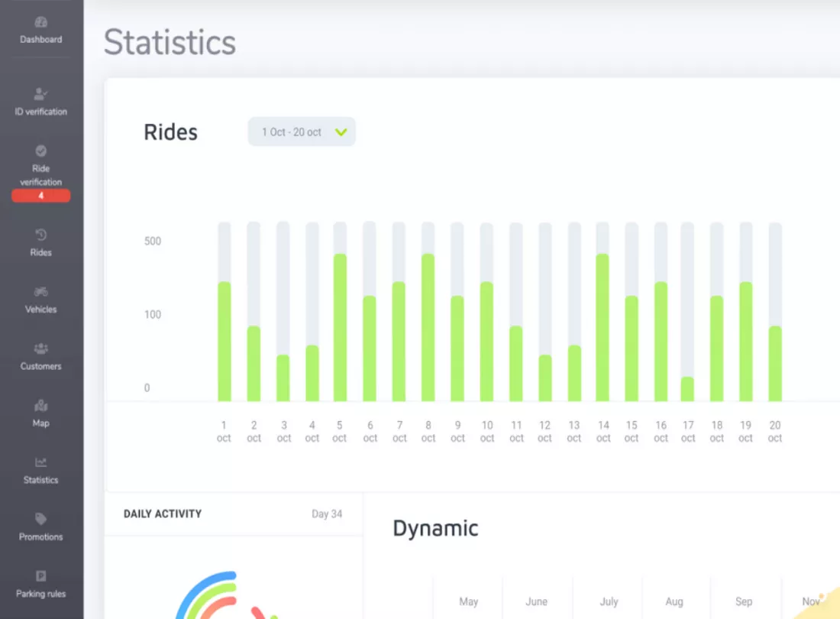Click the Day 34 label

327,514
